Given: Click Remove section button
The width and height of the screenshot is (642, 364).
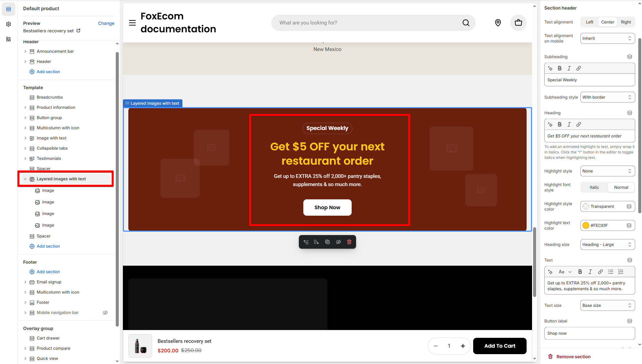Looking at the screenshot, I should [569, 357].
